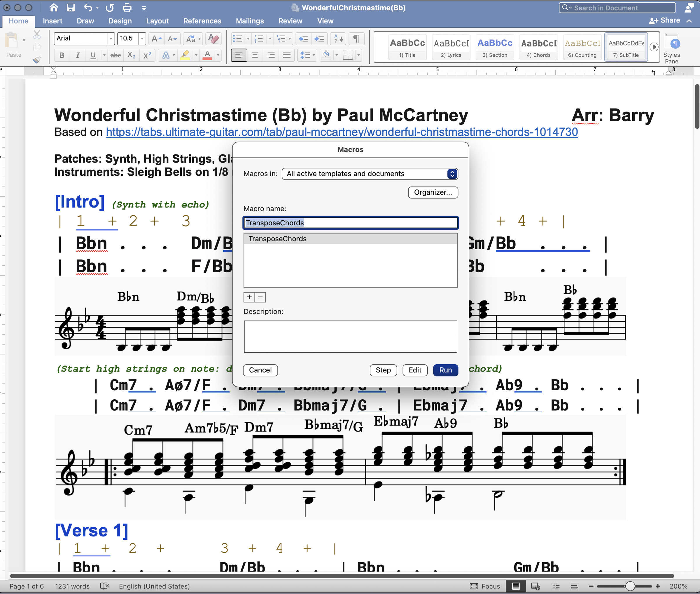Toggle paragraph marks visibility
Viewport: 700px width, 594px height.
[x=356, y=39]
